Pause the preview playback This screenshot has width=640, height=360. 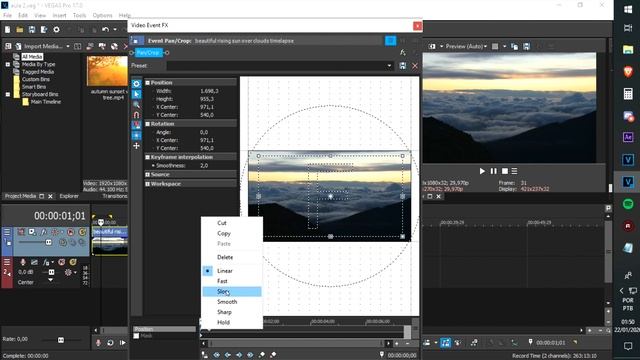493,171
